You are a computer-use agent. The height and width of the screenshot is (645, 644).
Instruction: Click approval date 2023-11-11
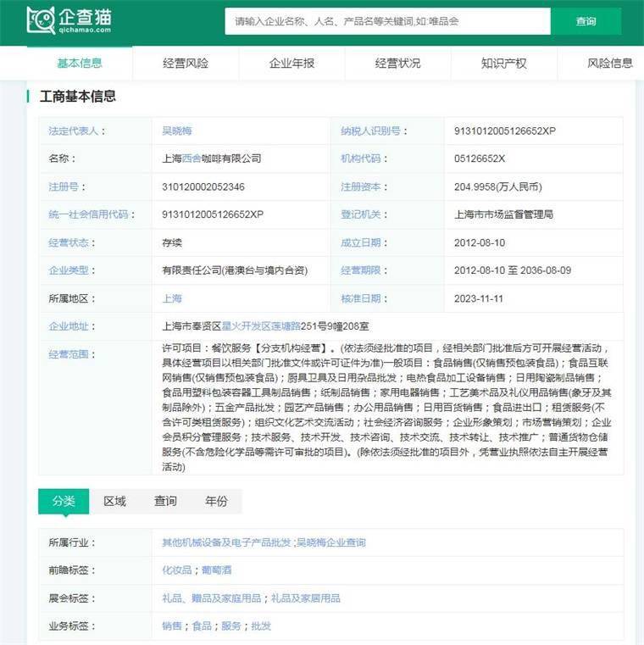tap(479, 298)
